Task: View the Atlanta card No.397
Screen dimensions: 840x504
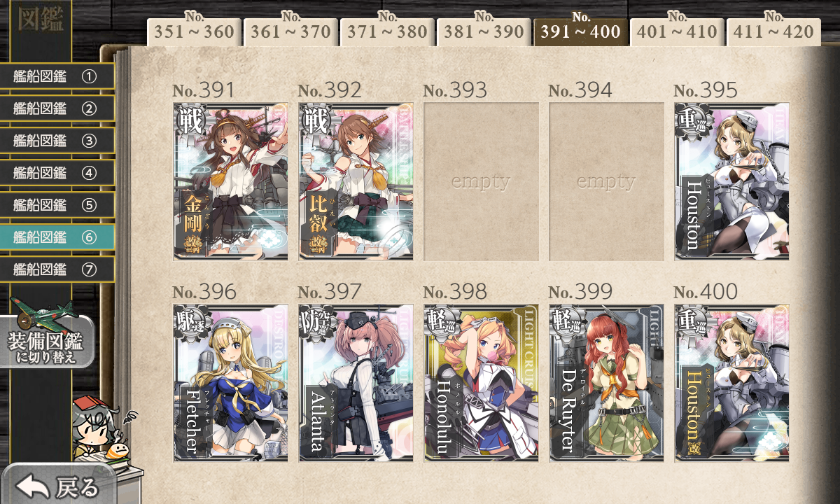Action: (356, 383)
